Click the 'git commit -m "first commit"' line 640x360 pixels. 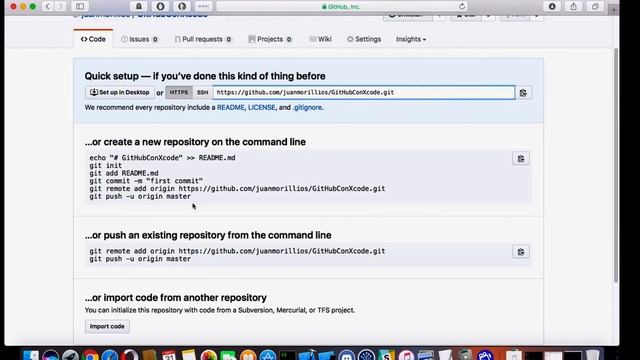[146, 181]
